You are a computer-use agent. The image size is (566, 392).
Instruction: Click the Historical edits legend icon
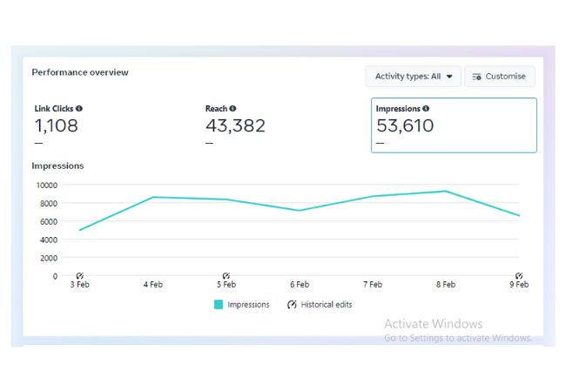click(292, 305)
